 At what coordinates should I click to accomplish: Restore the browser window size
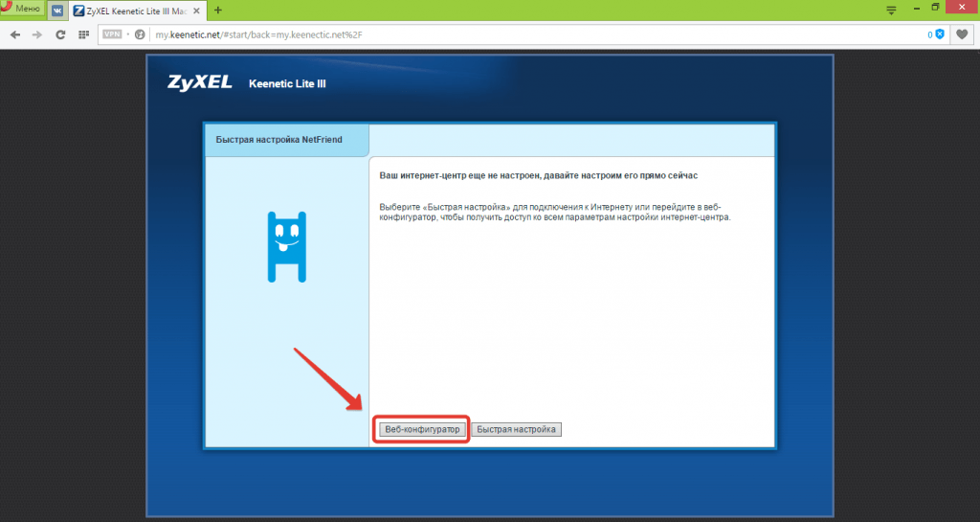pyautogui.click(x=936, y=8)
